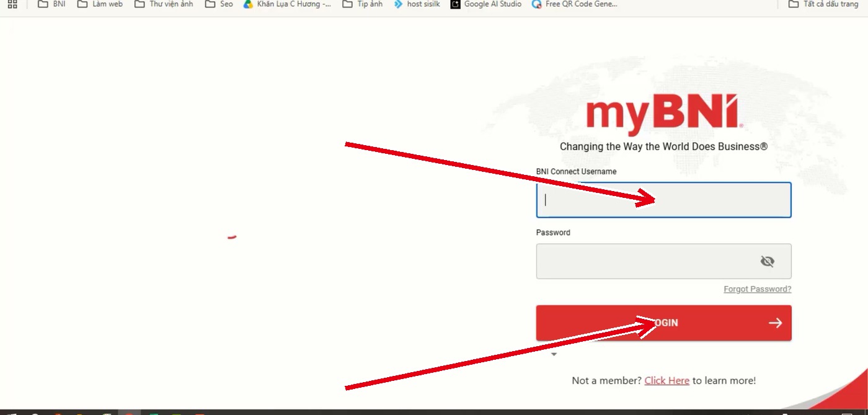
Task: Focus the Password input field
Action: 663,261
